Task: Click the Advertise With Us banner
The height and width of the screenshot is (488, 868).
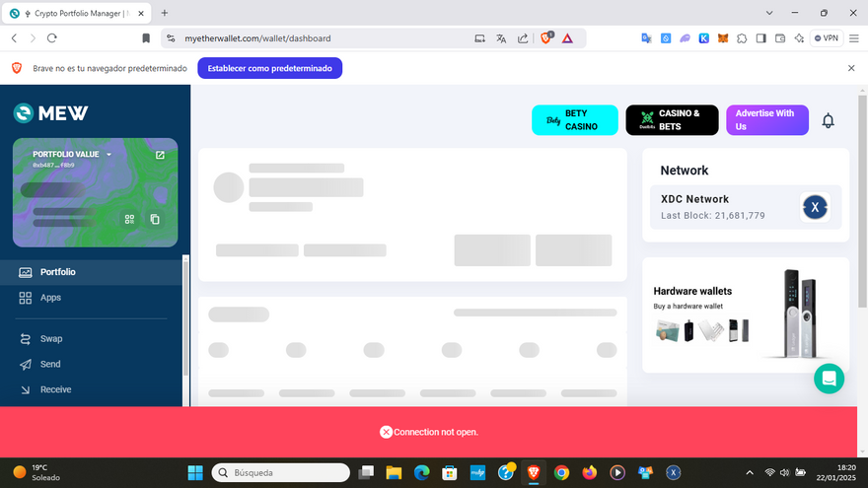Action: pos(766,120)
